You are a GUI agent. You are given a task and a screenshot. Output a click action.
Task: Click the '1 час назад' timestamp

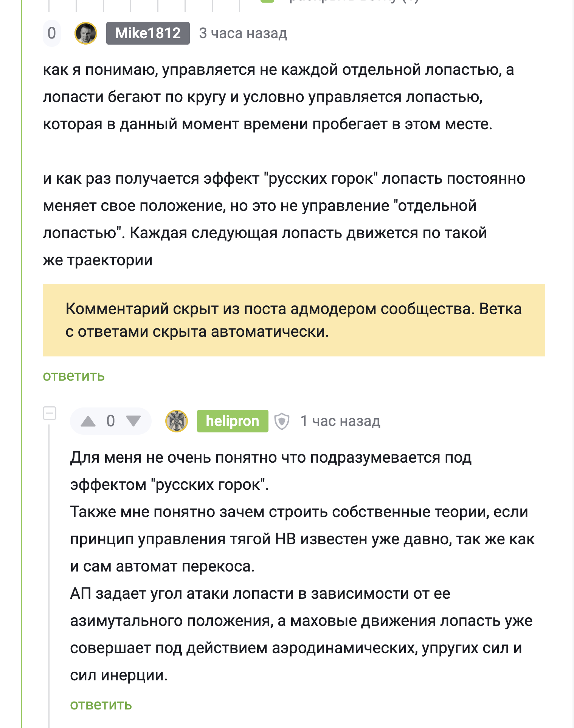pos(340,421)
